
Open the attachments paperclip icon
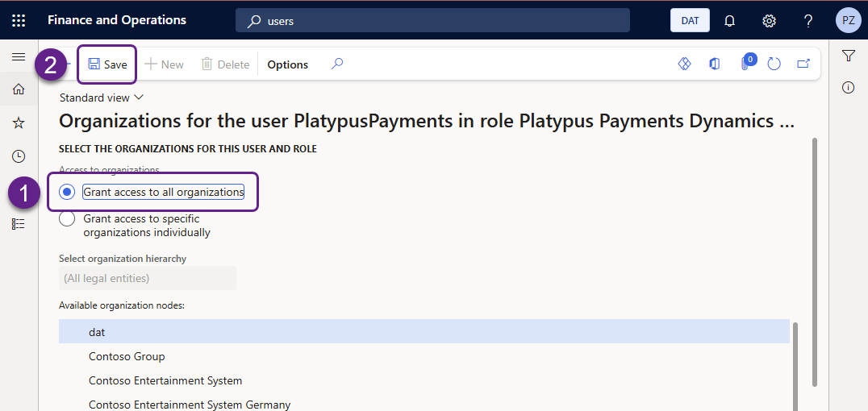pyautogui.click(x=746, y=64)
